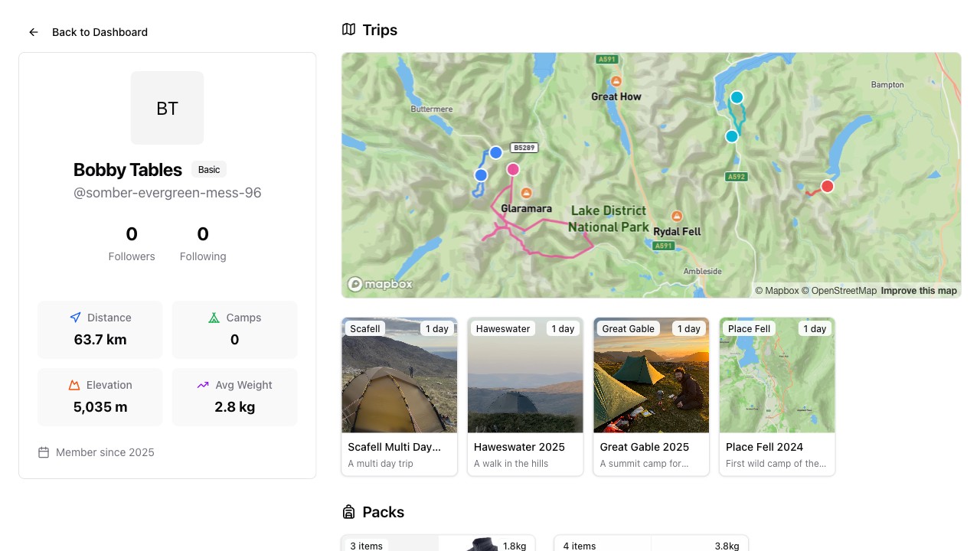Click the Mapbox logo
Viewport: 980px width, 551px height.
(381, 284)
